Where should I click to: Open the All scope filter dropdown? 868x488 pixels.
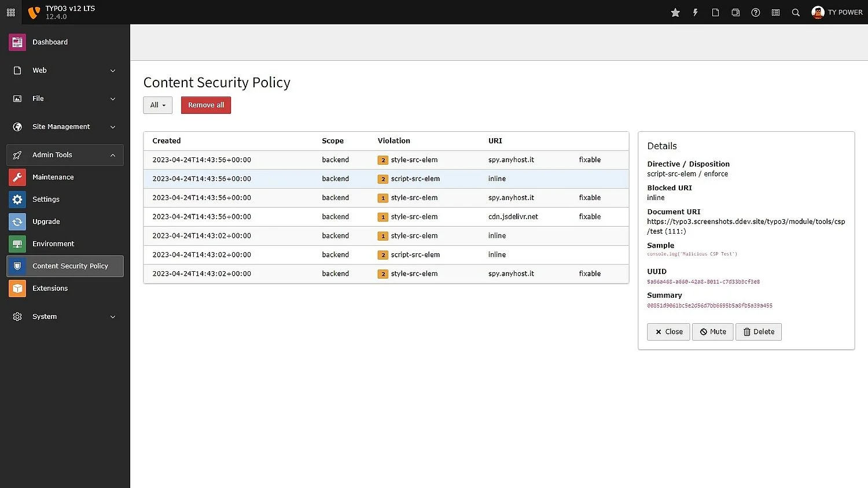pyautogui.click(x=157, y=105)
